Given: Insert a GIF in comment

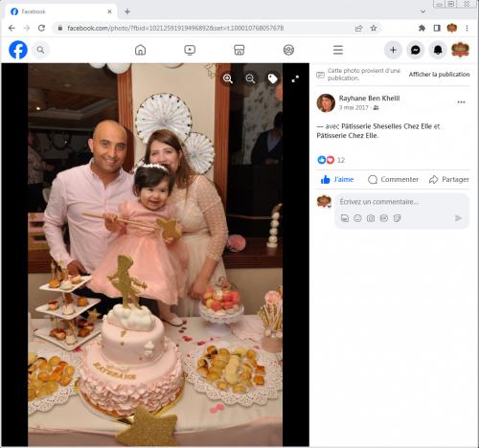Looking at the screenshot, I should tap(384, 218).
